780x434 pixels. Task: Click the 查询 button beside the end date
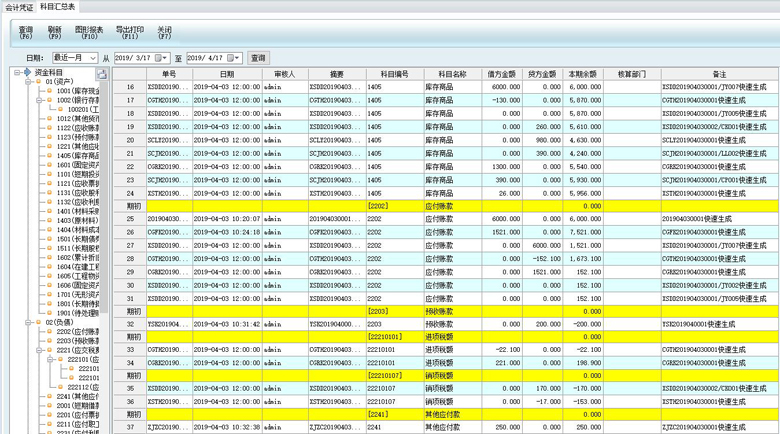click(258, 59)
